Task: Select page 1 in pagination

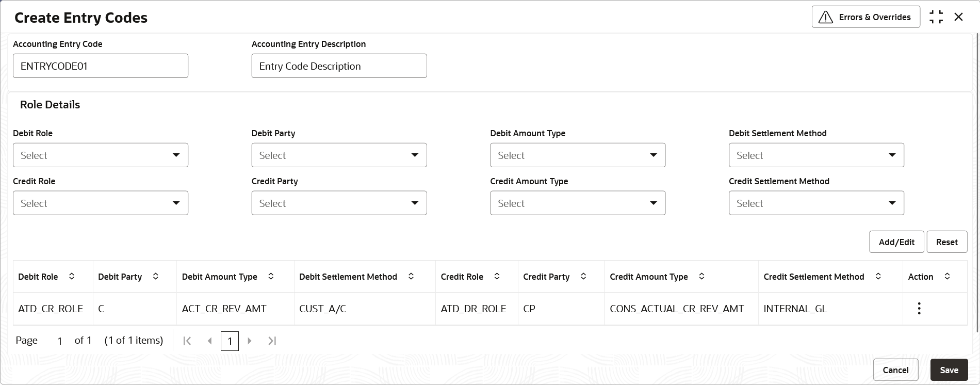Action: coord(230,341)
